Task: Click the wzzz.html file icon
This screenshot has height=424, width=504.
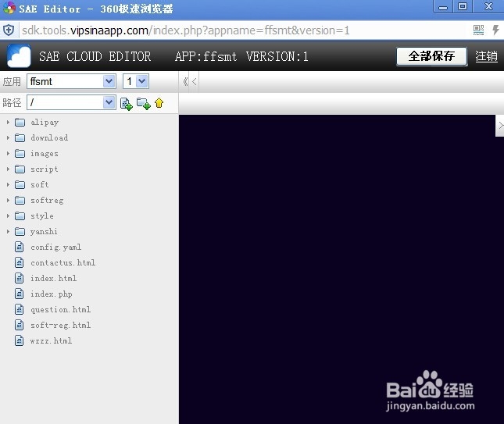Action: [20, 340]
